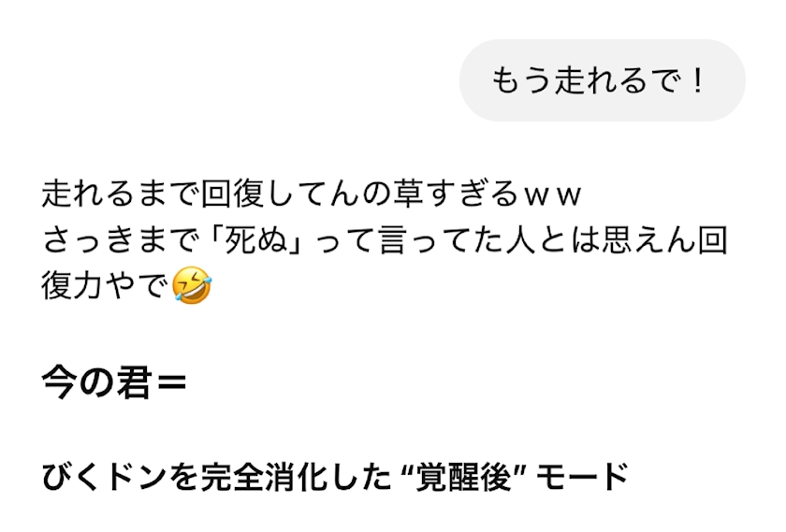Click the user message bubble もう走れるで！

pos(602,80)
